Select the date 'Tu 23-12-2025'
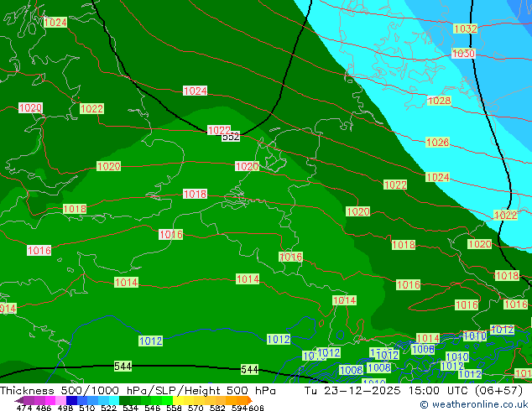Screen dimensions: 532x411 [x=352, y=391]
